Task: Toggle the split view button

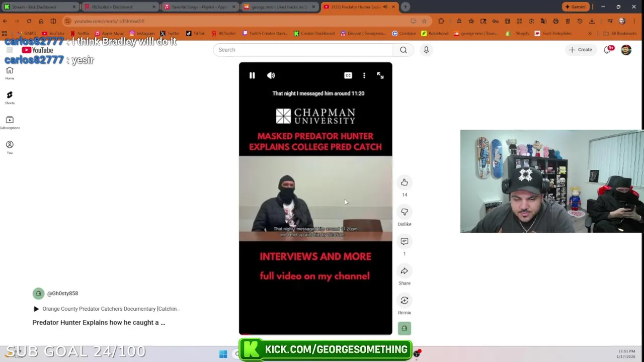Action: 53,21
